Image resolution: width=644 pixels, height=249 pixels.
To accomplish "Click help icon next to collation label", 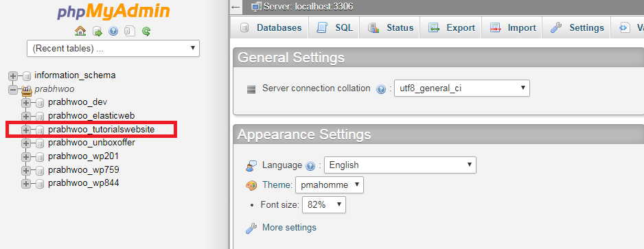I will click(x=381, y=89).
